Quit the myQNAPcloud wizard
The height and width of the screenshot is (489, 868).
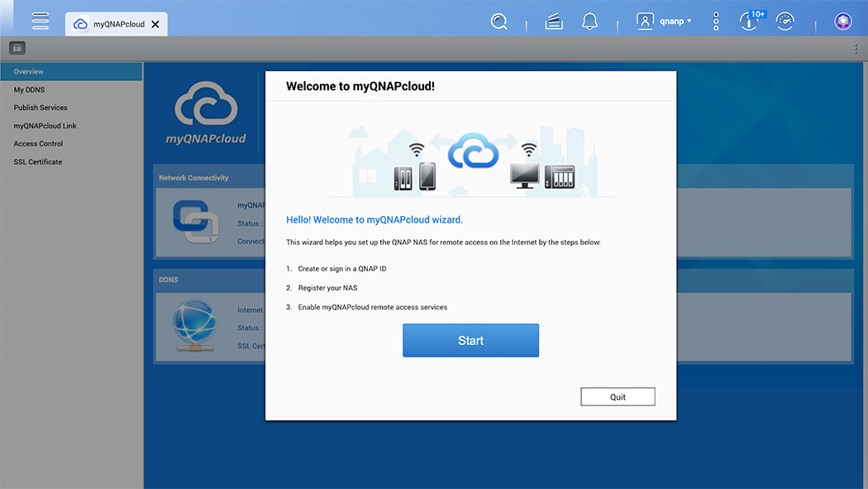pyautogui.click(x=618, y=396)
